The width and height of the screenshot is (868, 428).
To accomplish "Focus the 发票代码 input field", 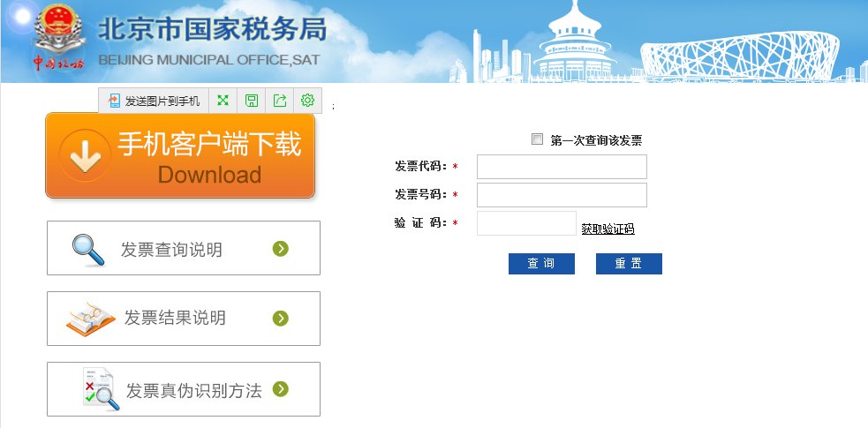I will pos(562,167).
